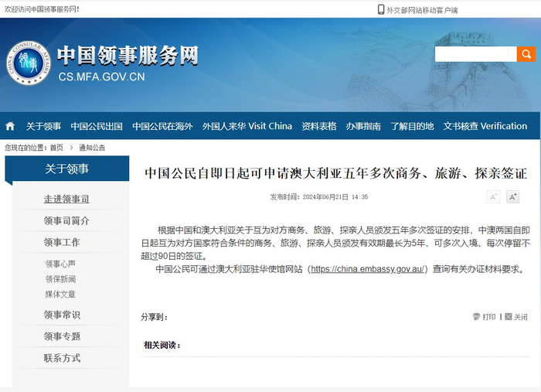Open 媒体文章 sidebar sub-item

click(x=60, y=295)
